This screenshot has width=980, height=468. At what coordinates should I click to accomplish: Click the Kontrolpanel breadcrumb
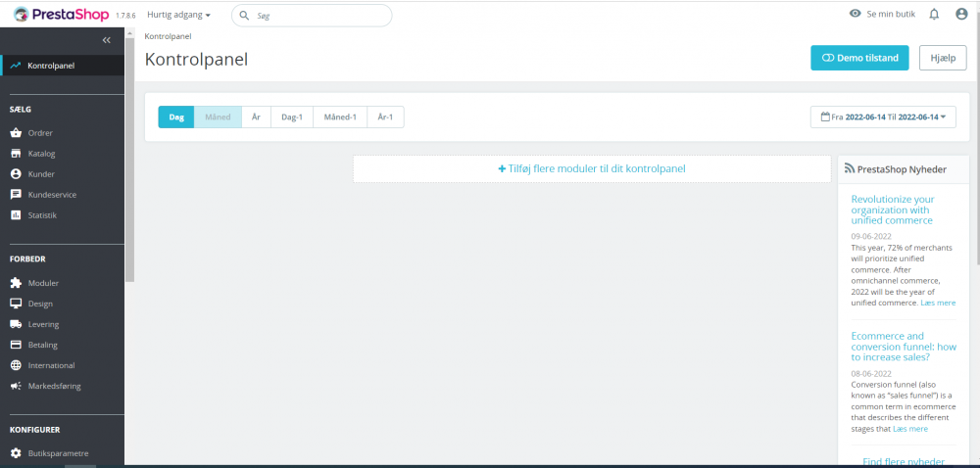point(169,37)
